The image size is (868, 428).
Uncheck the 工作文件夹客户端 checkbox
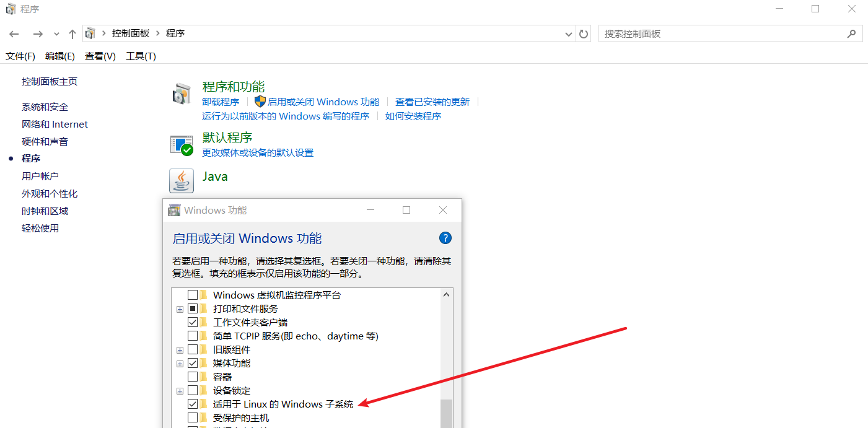(x=193, y=323)
